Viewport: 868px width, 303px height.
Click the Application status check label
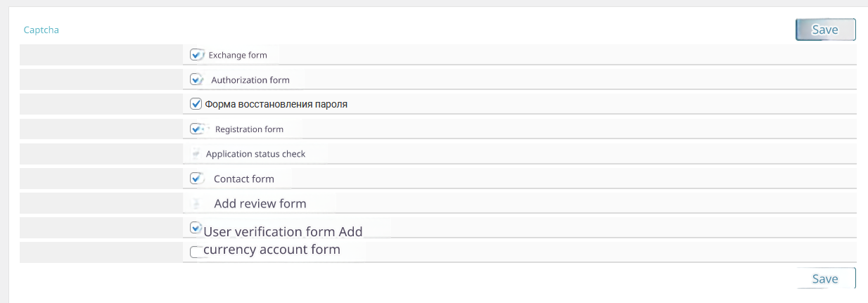click(255, 154)
